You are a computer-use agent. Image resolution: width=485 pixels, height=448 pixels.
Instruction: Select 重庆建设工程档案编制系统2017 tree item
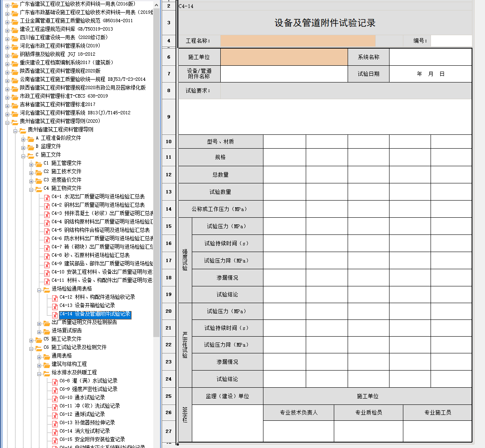point(67,62)
